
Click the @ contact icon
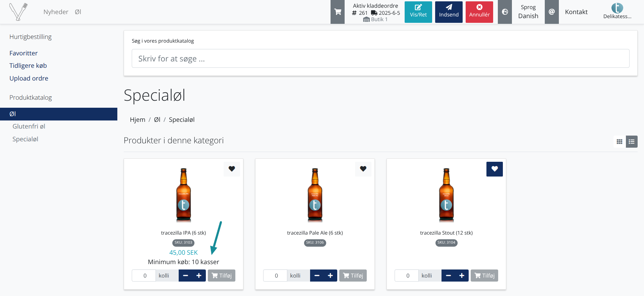[x=551, y=12]
